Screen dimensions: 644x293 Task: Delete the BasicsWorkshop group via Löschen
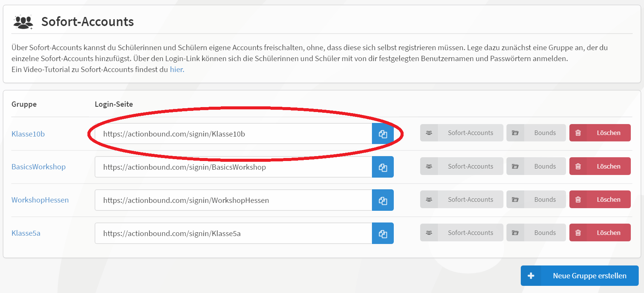(x=600, y=166)
